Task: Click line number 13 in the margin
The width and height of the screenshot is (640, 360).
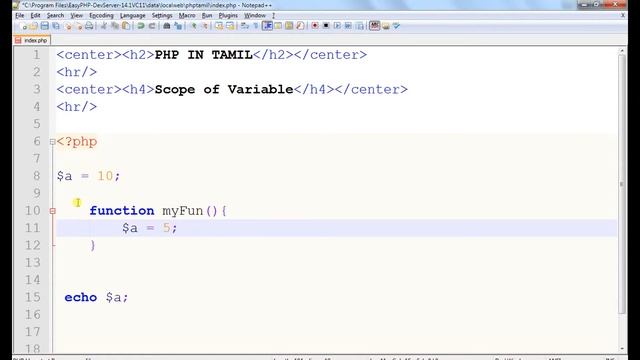Action: click(33, 262)
